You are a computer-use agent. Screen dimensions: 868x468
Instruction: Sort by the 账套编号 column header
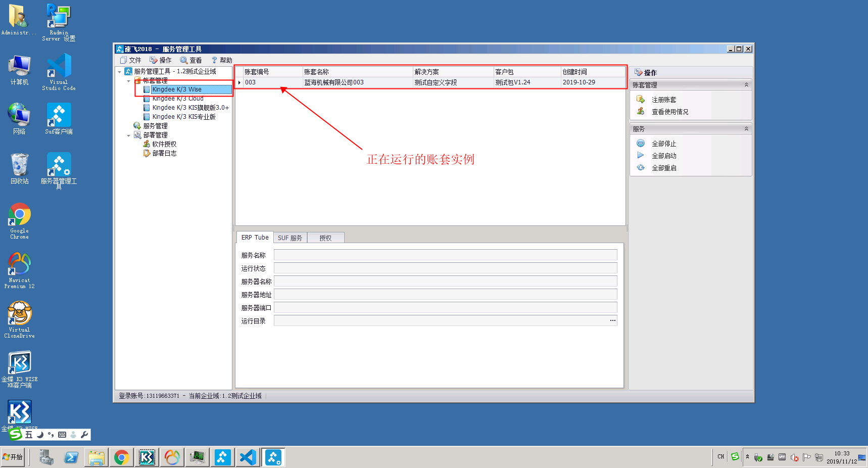point(273,72)
